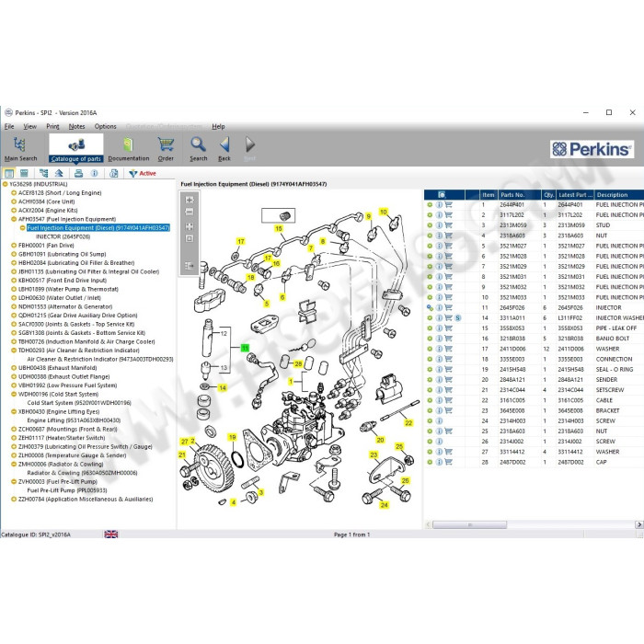
Task: Click the header icon in the parts table
Action: [x=442, y=195]
